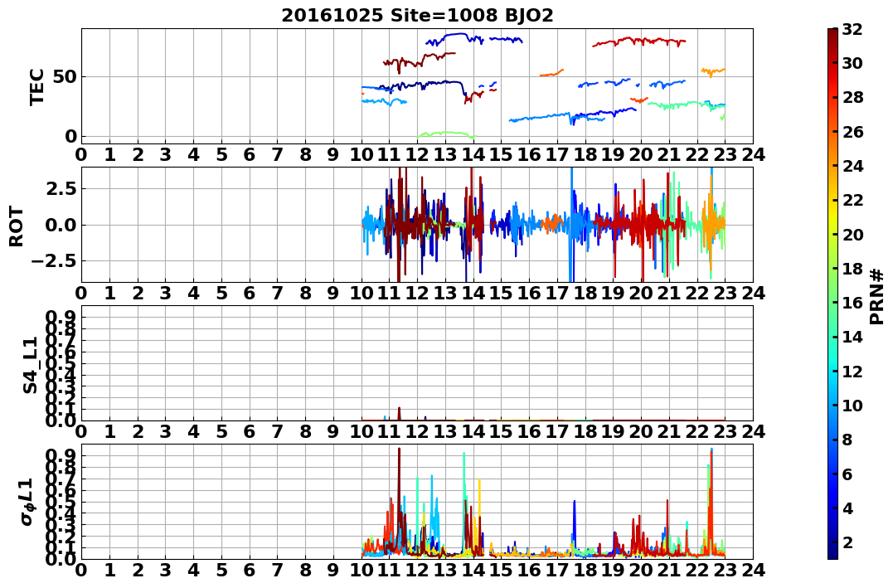893x588 pixels.
Task: Select hour 23 tick below S4_L1 panel
Action: click(725, 431)
